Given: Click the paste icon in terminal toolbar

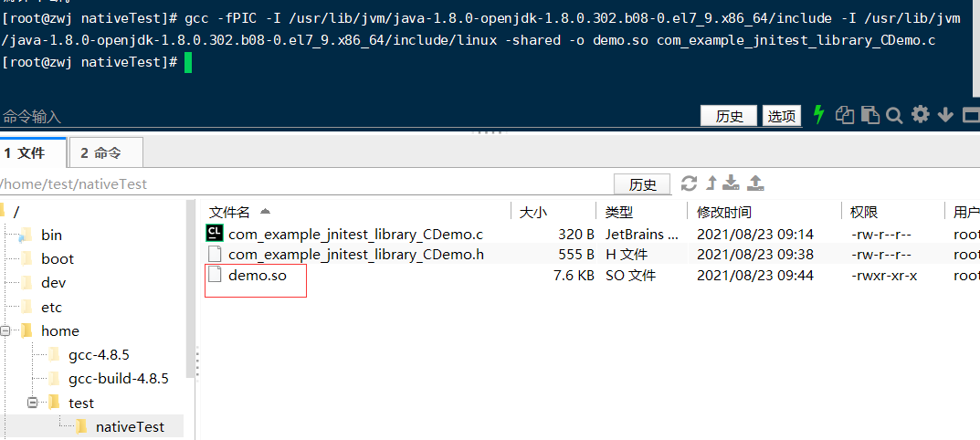Looking at the screenshot, I should [x=870, y=115].
